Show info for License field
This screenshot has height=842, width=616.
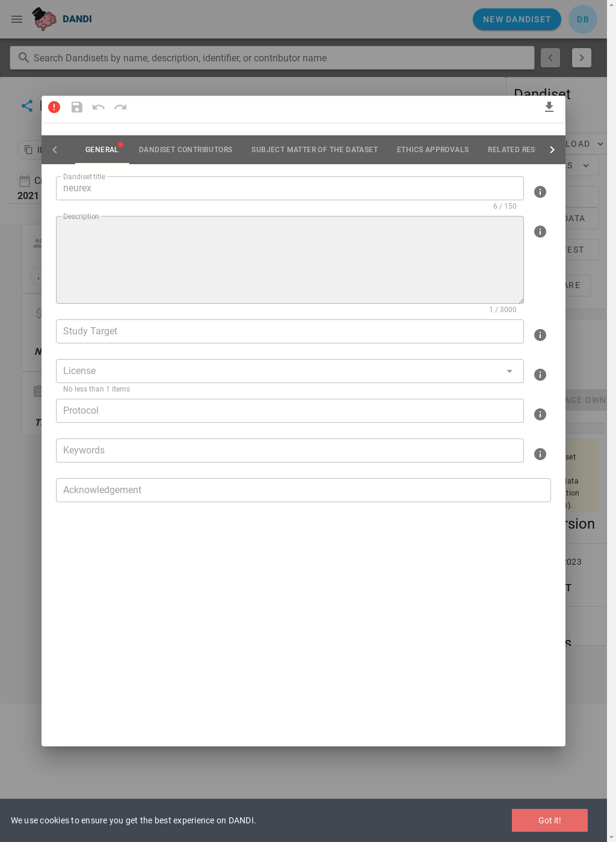[540, 375]
